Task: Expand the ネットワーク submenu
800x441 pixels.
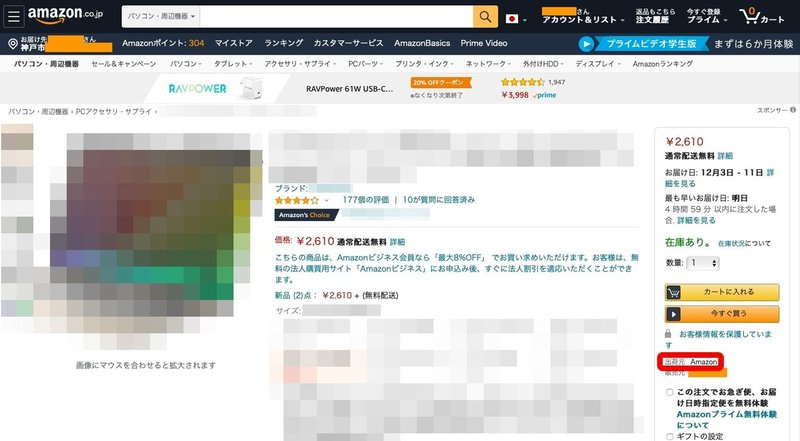Action: (488, 64)
